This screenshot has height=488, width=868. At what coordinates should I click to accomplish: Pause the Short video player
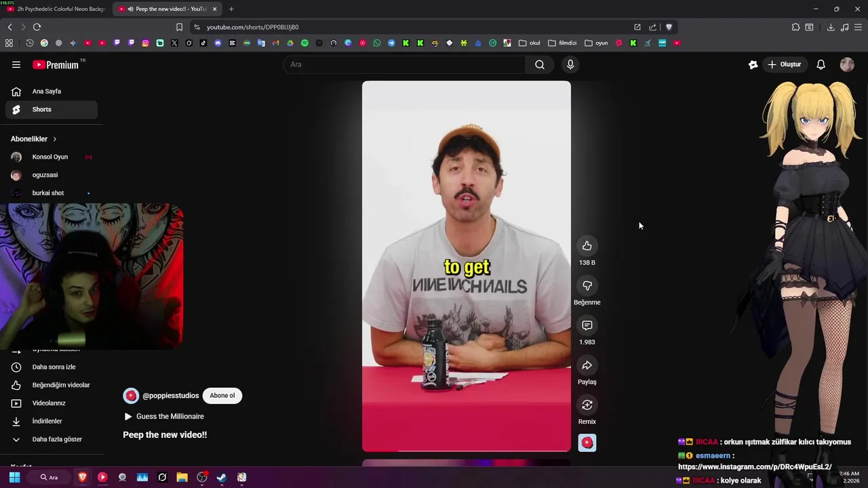(467, 266)
